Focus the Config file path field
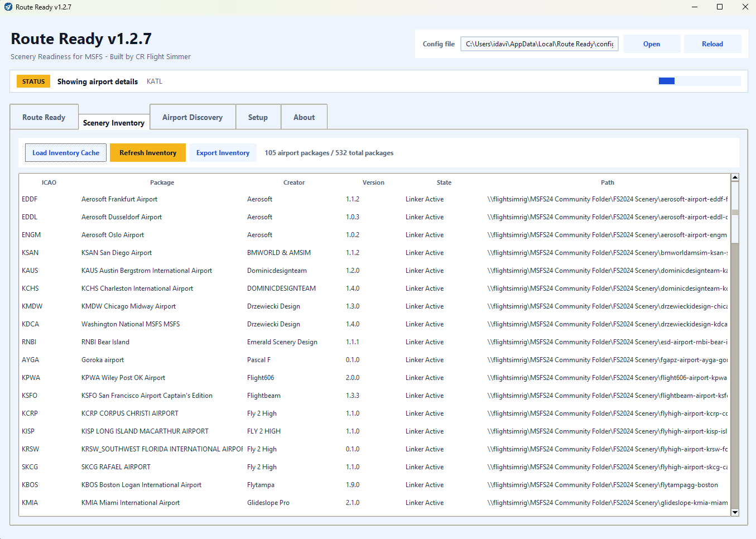This screenshot has width=756, height=539. (540, 44)
